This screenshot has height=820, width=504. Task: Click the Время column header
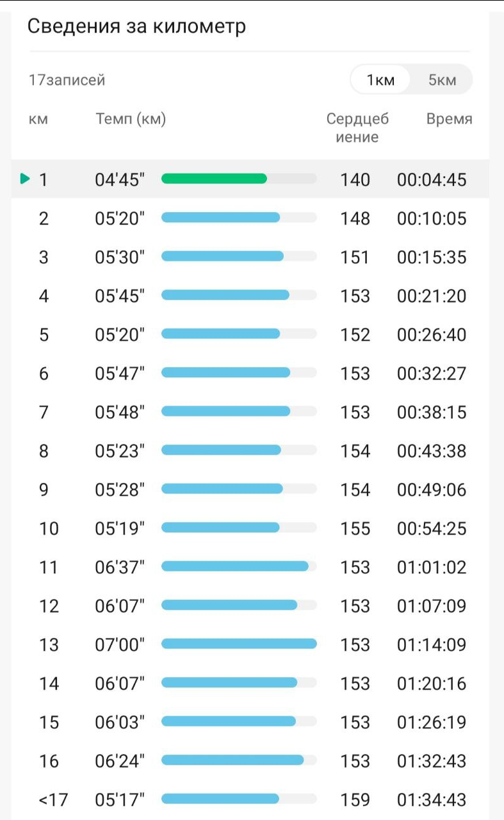coord(450,119)
